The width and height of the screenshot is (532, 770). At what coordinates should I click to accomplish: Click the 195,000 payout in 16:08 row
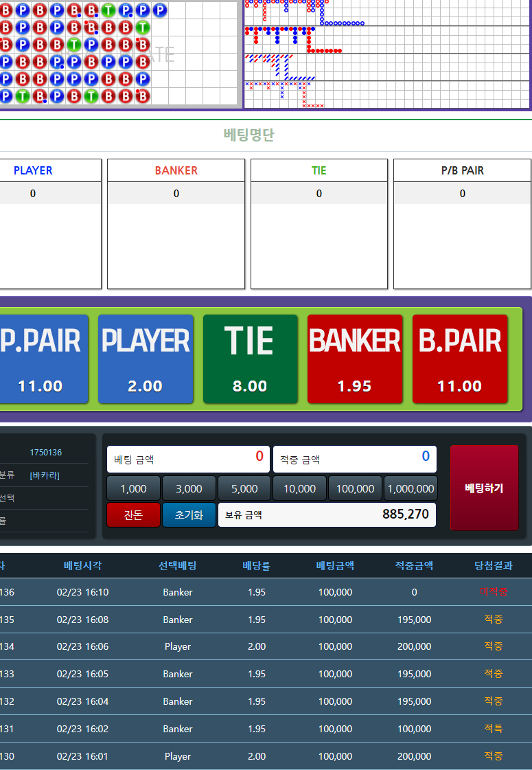[x=414, y=620]
